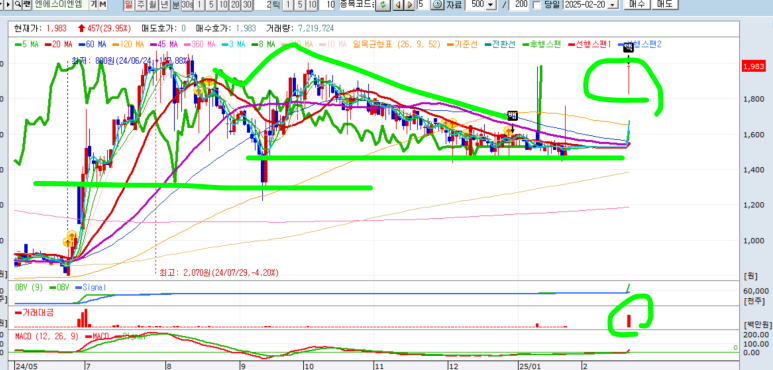Select the 일 daily chart tab

[129, 4]
